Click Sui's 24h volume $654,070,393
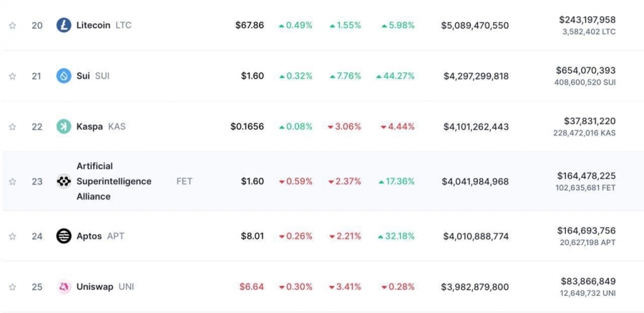Image resolution: width=644 pixels, height=313 pixels. (585, 70)
